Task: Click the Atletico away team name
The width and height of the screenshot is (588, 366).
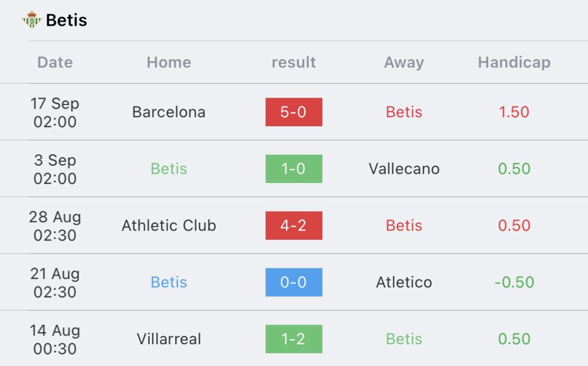Action: (404, 282)
